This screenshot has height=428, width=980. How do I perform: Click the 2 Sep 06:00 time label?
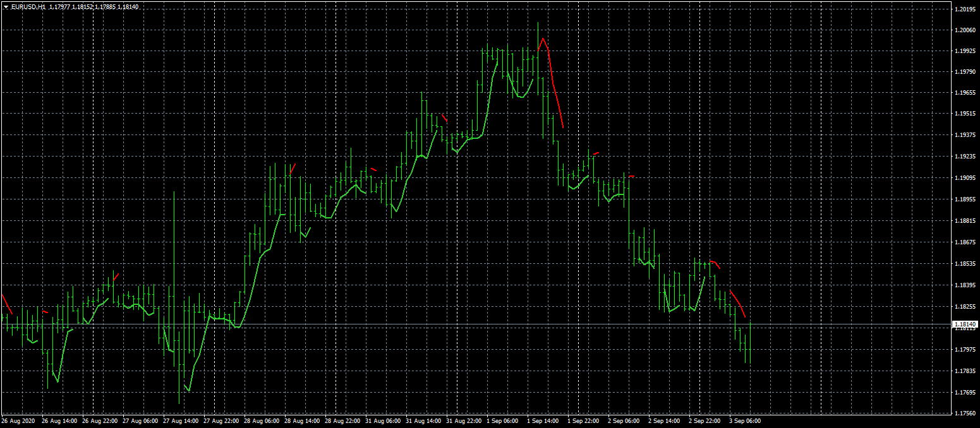point(624,421)
